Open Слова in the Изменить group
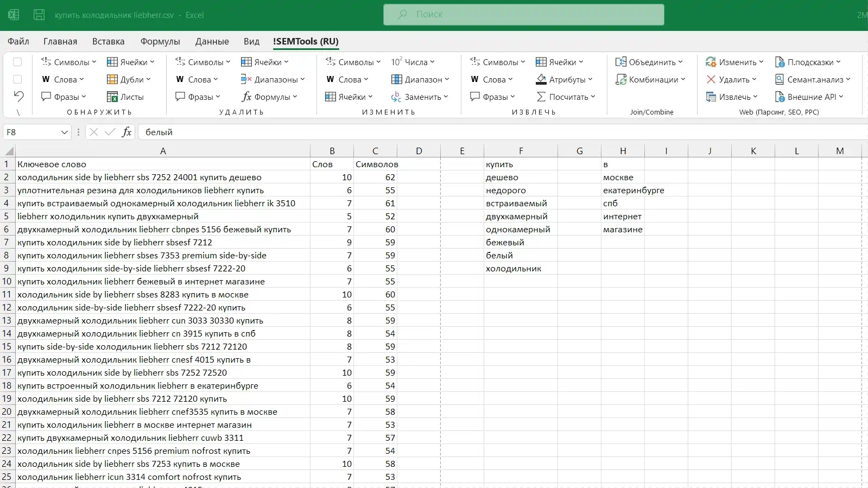 [347, 79]
